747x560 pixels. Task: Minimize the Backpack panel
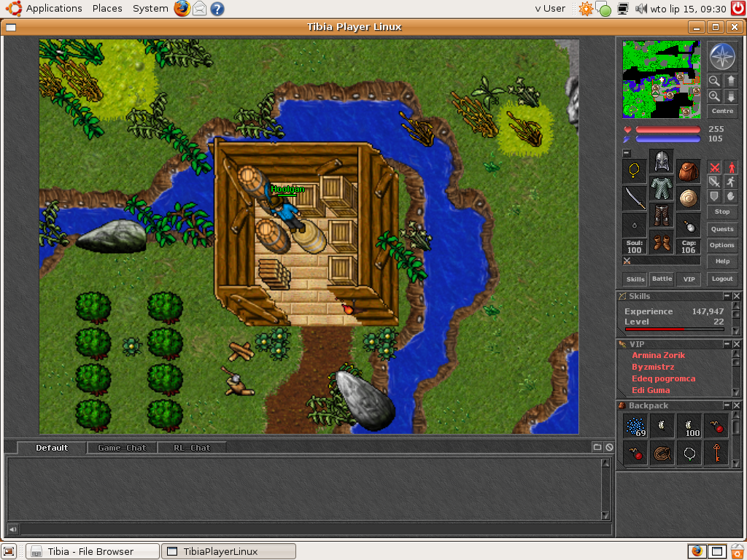pyautogui.click(x=727, y=405)
